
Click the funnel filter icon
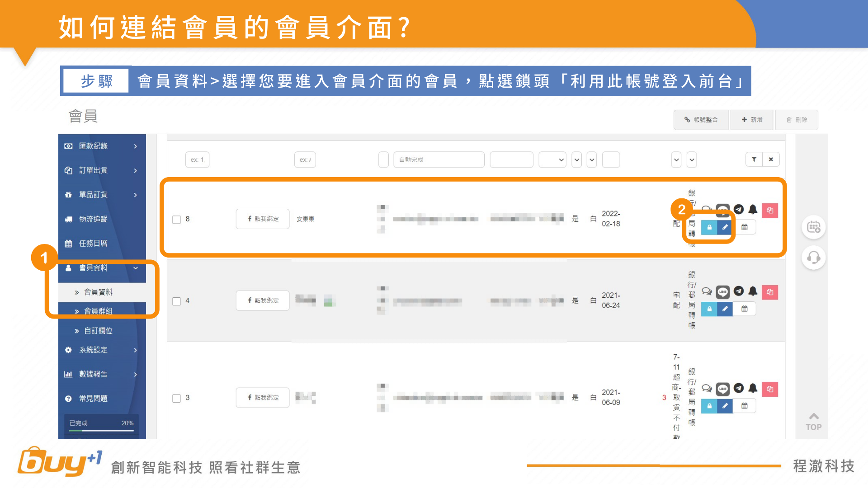tap(754, 160)
